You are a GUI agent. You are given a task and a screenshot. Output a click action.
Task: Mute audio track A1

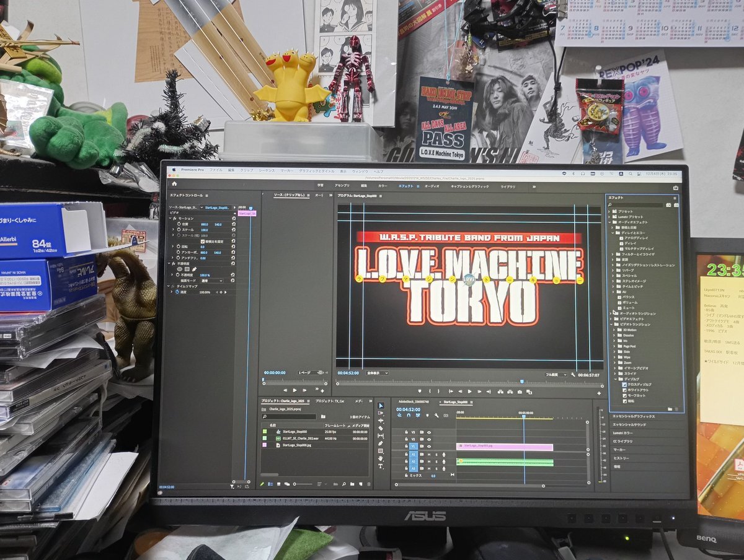[429, 454]
